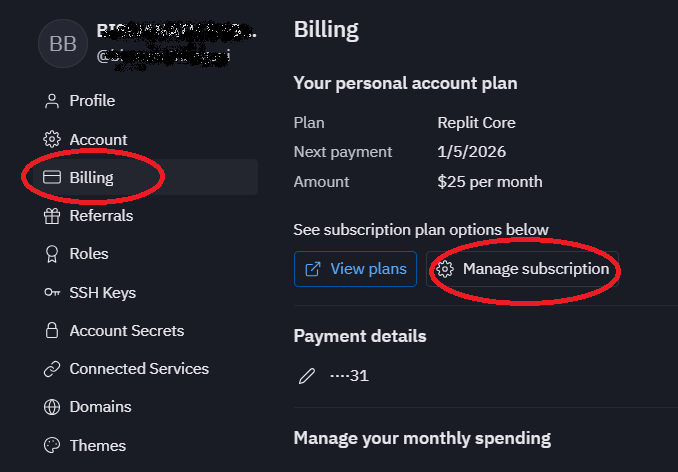Click the Themes palette icon
This screenshot has height=472, width=678.
(x=52, y=445)
